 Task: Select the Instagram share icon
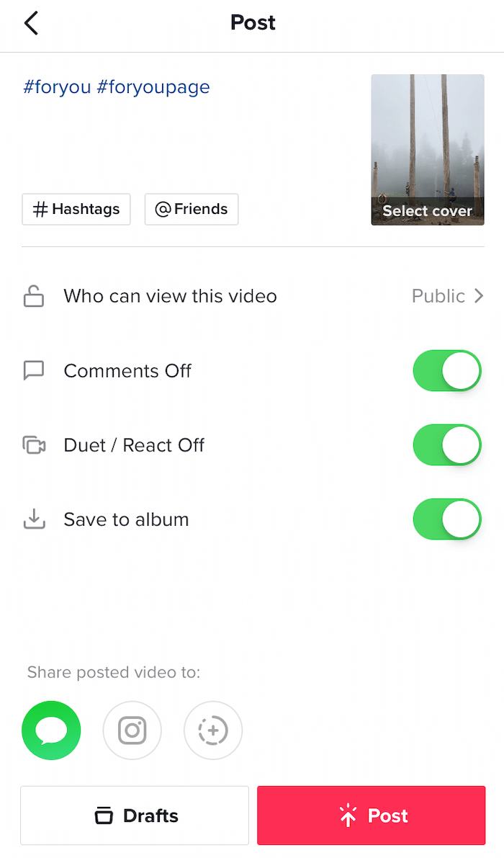click(132, 730)
